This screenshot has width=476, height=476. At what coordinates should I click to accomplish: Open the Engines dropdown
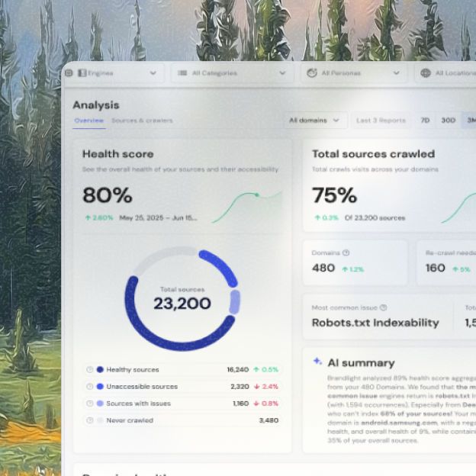click(114, 73)
